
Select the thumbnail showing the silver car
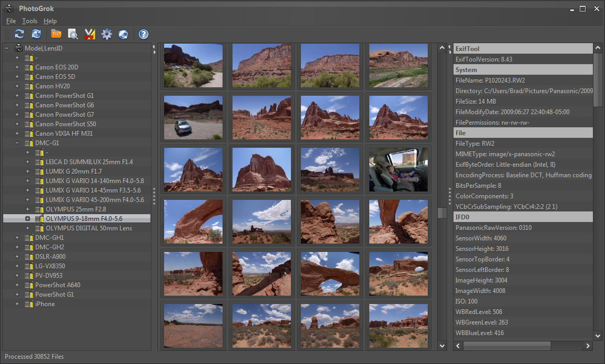(x=193, y=117)
